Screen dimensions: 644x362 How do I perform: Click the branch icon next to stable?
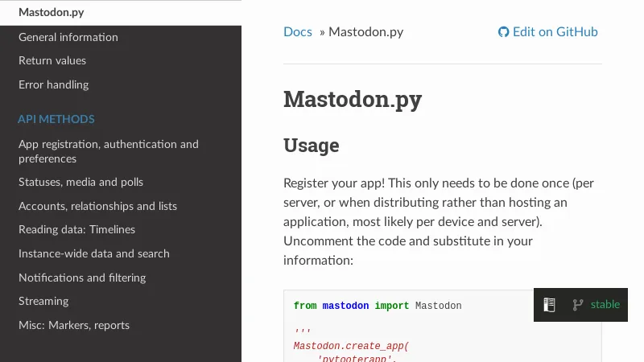577,305
